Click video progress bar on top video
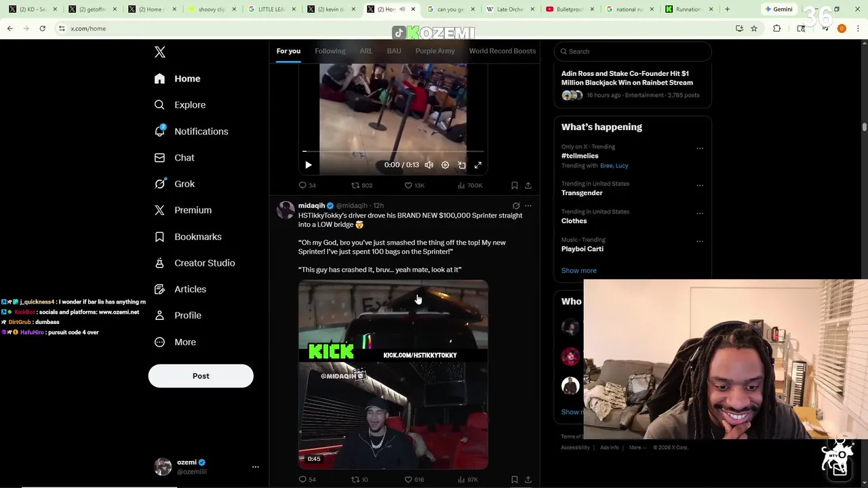The width and height of the screenshot is (868, 488). [393, 151]
